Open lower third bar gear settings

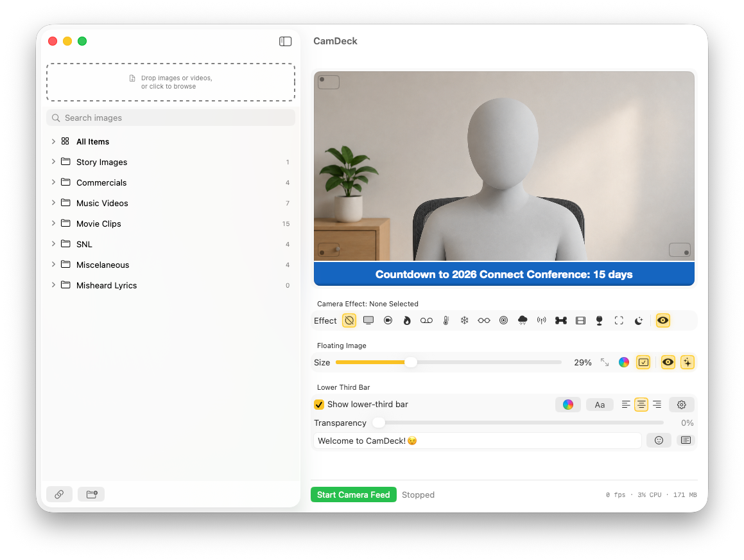click(682, 405)
